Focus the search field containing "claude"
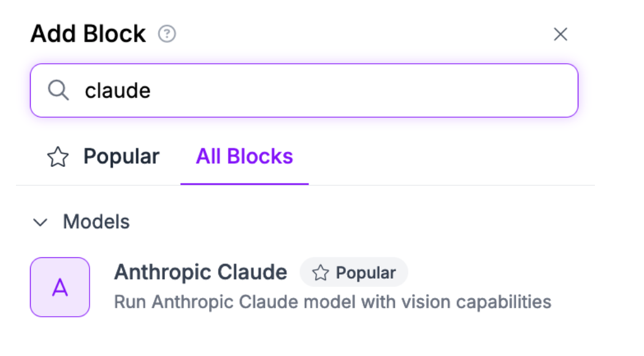The height and width of the screenshot is (356, 644). (304, 90)
